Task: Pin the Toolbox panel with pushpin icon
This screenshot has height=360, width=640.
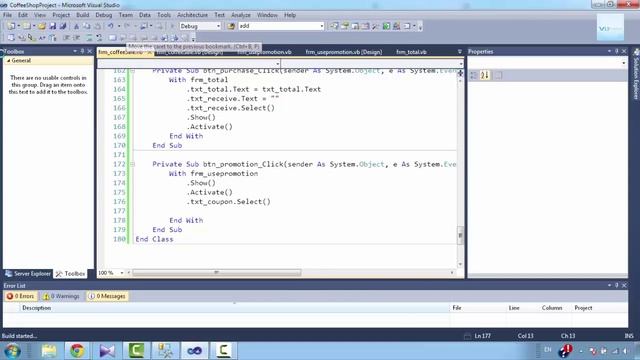Action: click(82, 51)
